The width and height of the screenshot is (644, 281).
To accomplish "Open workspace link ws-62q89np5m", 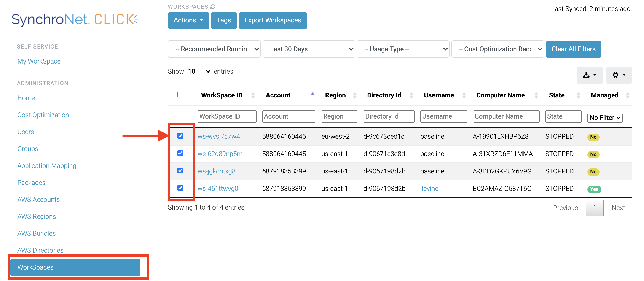I will pyautogui.click(x=220, y=154).
